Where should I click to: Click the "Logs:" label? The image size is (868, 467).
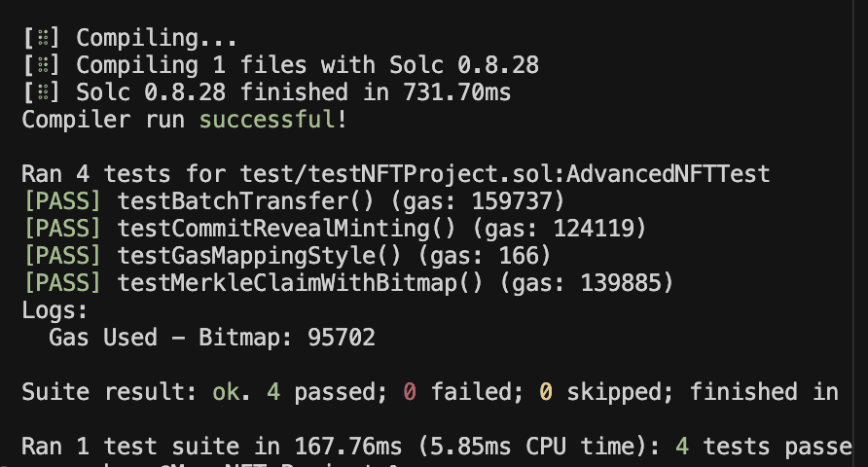pos(54,310)
